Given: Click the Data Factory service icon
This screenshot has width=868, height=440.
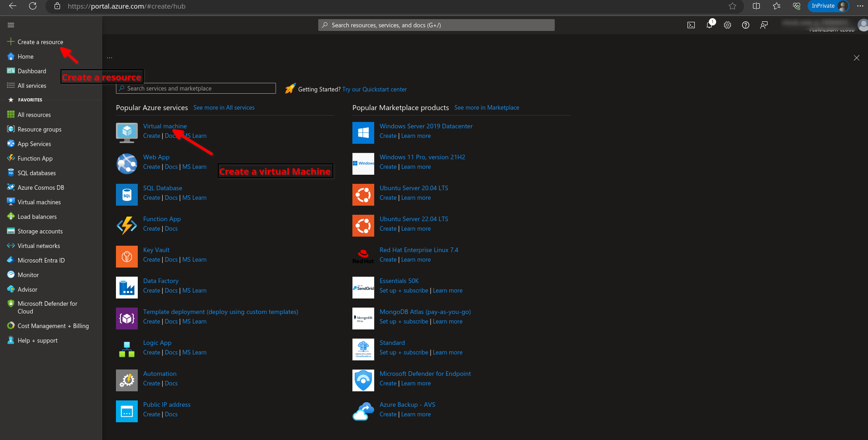Looking at the screenshot, I should tap(127, 288).
